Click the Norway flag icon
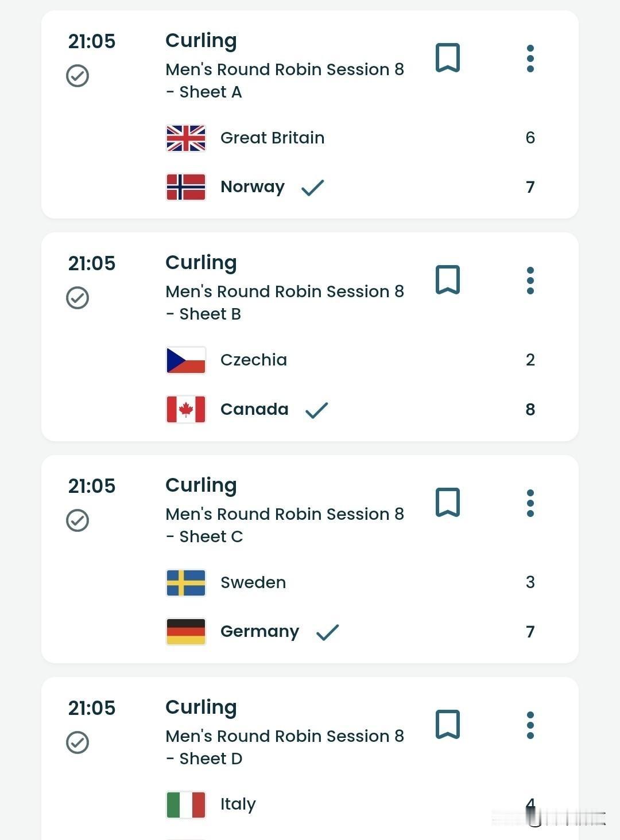 (x=186, y=187)
